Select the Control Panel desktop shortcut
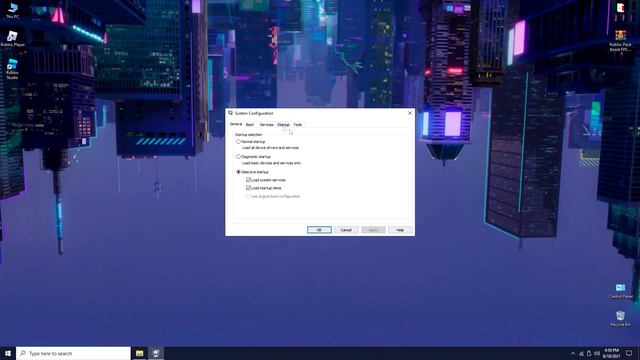Viewport: 640px width, 360px height. (x=620, y=291)
